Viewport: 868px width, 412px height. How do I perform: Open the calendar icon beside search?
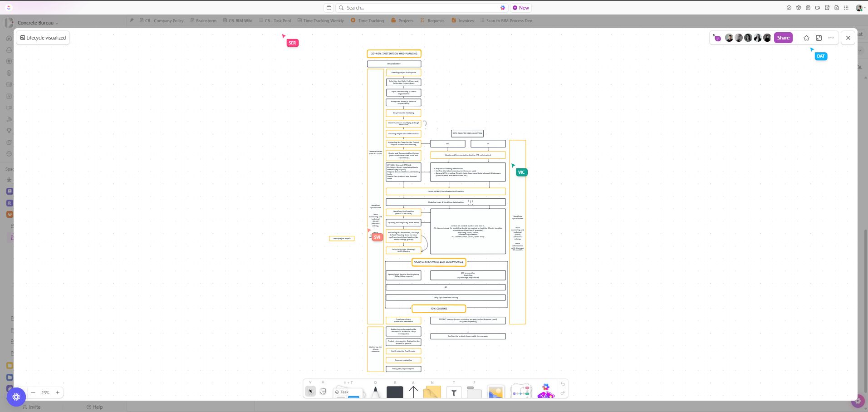click(329, 8)
